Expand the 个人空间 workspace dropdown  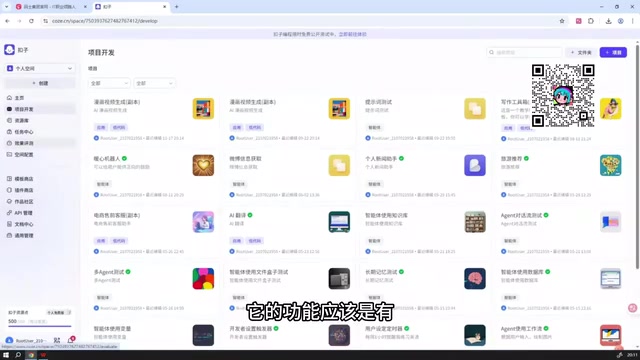pyautogui.click(x=40, y=69)
